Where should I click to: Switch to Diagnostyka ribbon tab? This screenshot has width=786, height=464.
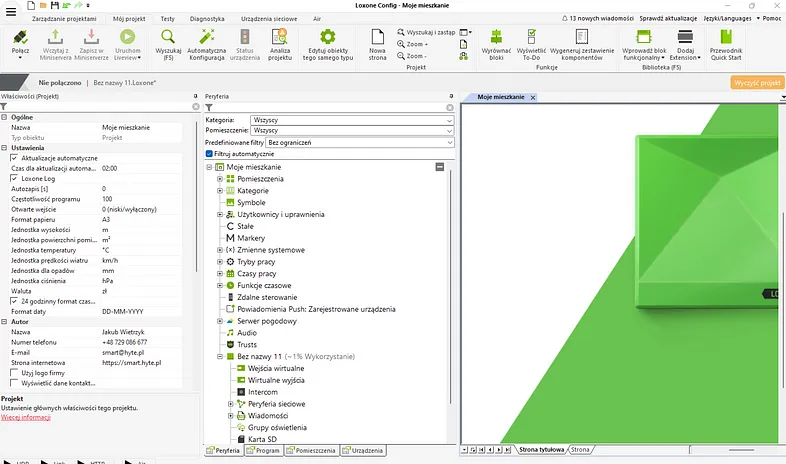point(207,19)
